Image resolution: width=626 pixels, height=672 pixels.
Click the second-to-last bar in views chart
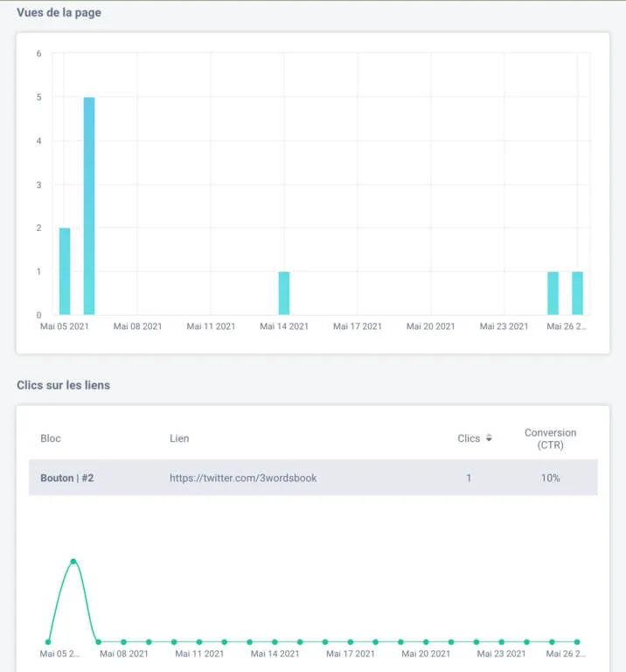553,293
